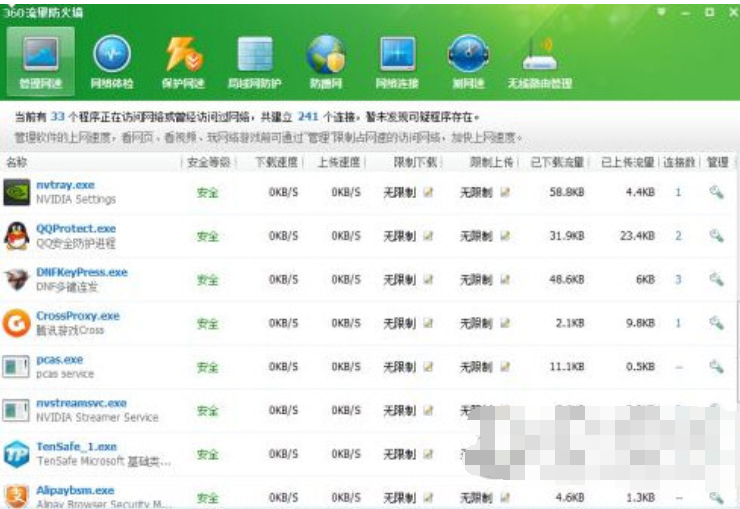Image resolution: width=740 pixels, height=509 pixels.
Task: Open the title bar dropdown menu arrow
Action: click(661, 11)
